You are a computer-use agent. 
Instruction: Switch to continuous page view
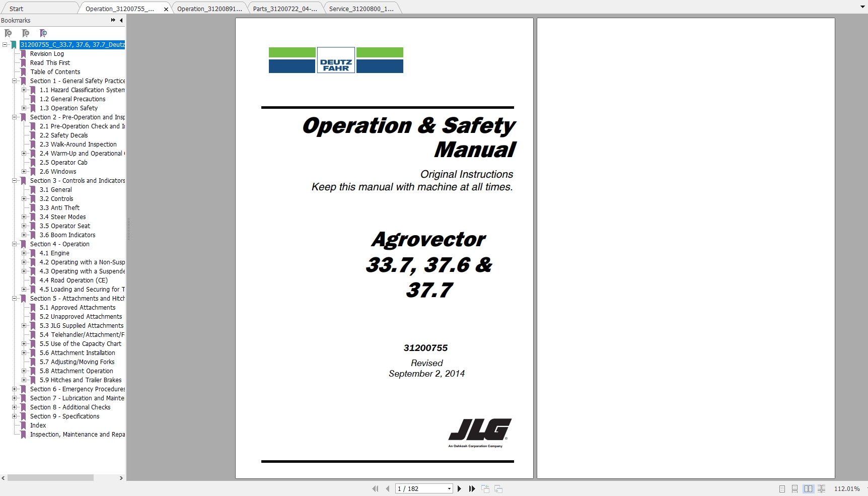pyautogui.click(x=794, y=488)
